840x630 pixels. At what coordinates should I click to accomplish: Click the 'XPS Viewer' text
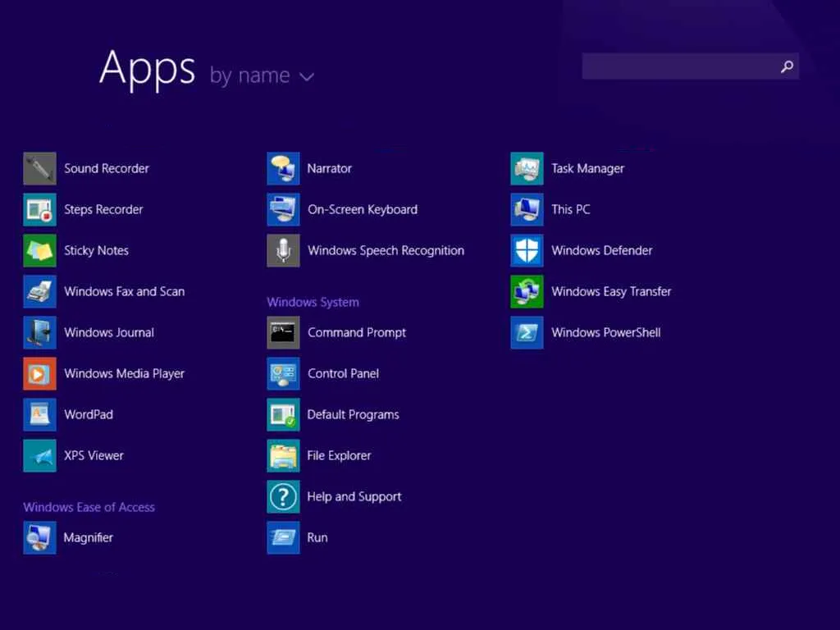94,455
